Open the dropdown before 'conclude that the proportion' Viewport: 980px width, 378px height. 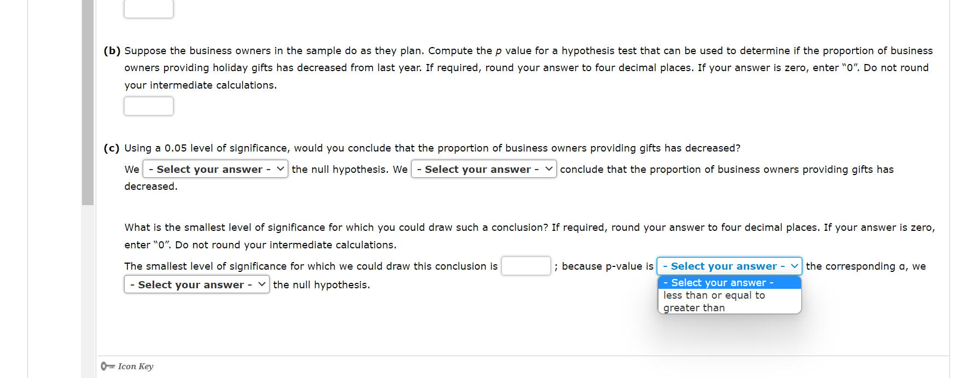pos(483,169)
